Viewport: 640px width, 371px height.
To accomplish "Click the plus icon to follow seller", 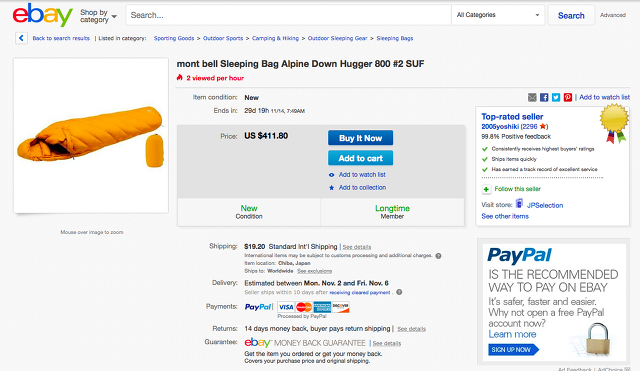I will [x=486, y=189].
